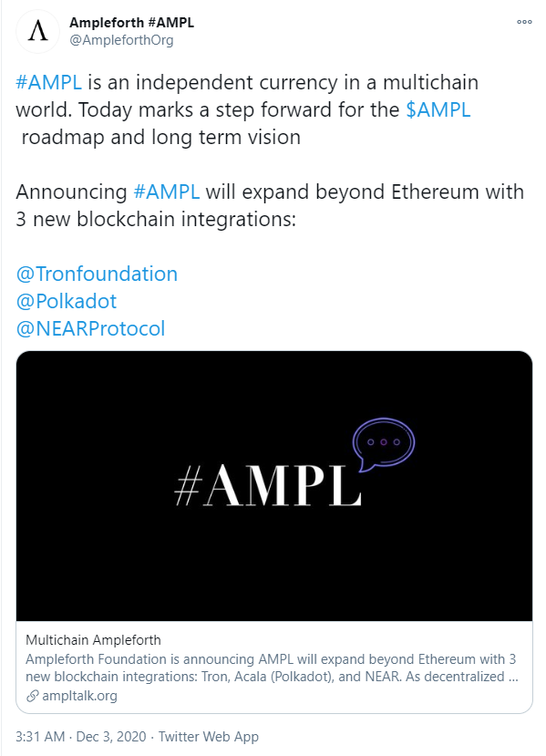Open the #AMPL hashtag after Announcing
This screenshot has width=546, height=756.
166,192
